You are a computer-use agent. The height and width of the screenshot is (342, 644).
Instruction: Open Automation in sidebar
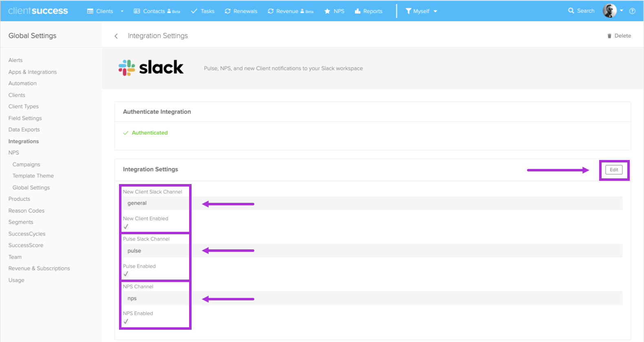22,83
